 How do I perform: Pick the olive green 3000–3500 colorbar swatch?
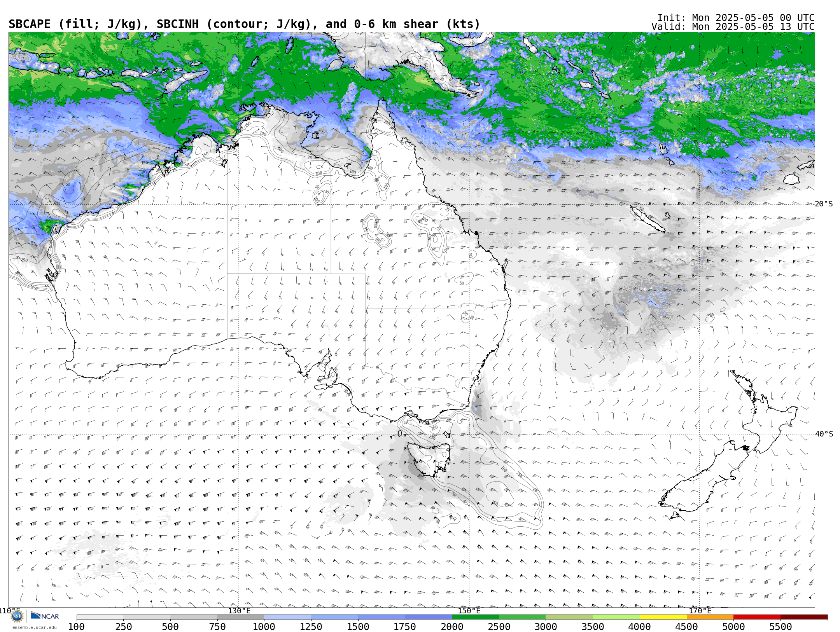(569, 617)
